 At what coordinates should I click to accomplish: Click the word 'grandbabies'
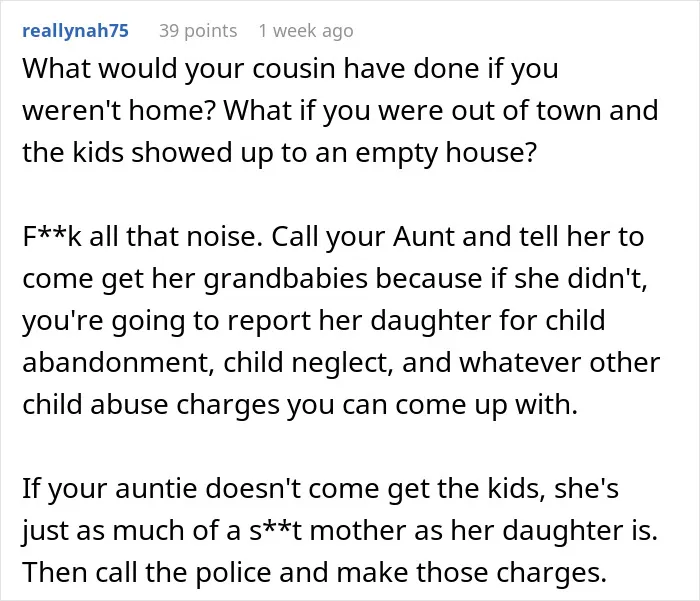[x=286, y=279]
